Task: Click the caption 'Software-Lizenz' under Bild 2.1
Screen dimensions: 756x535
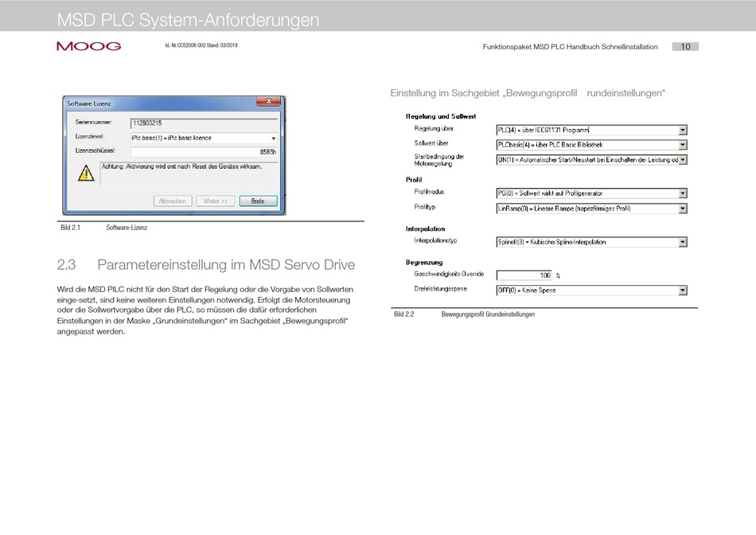Action: coord(127,228)
